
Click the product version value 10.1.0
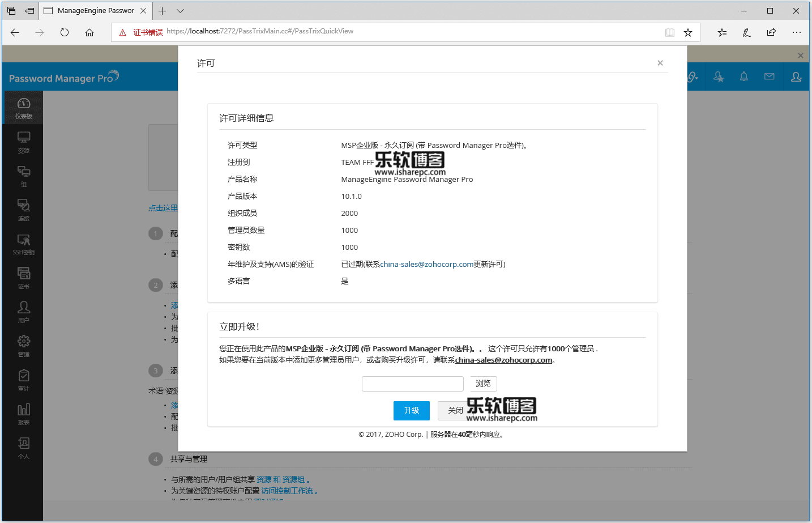point(351,196)
